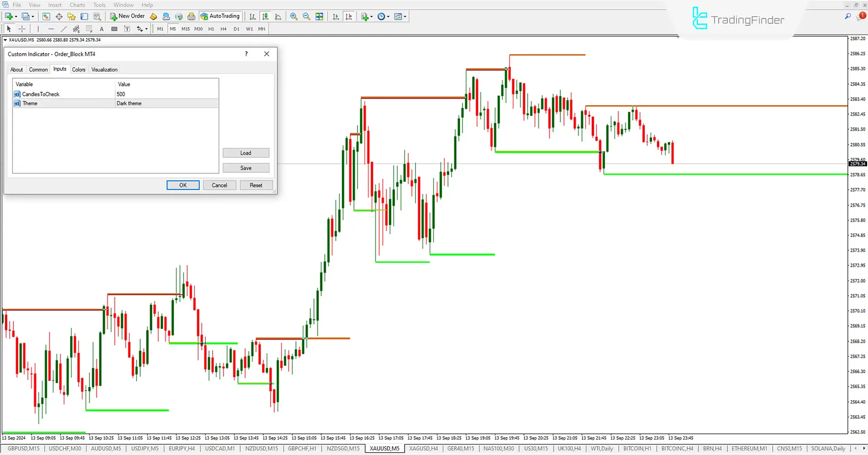
Task: Edit the CandlesToCheck value field
Action: point(167,94)
